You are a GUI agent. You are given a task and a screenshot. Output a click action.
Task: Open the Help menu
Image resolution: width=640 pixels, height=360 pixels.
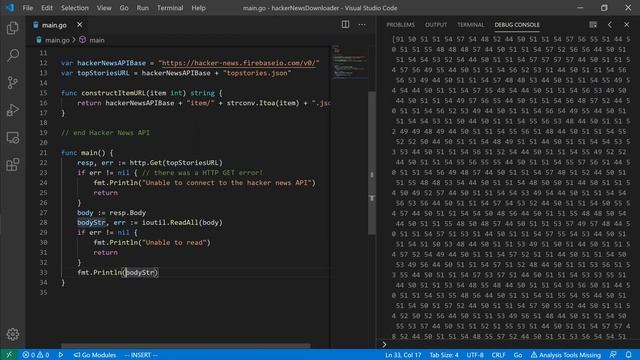pyautogui.click(x=198, y=8)
